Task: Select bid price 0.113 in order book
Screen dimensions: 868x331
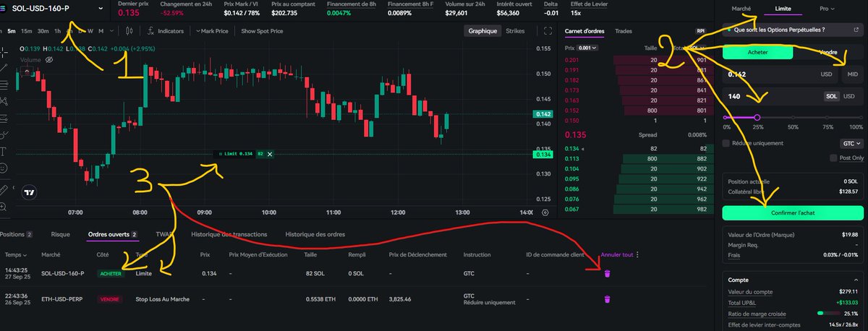Action: pos(571,158)
